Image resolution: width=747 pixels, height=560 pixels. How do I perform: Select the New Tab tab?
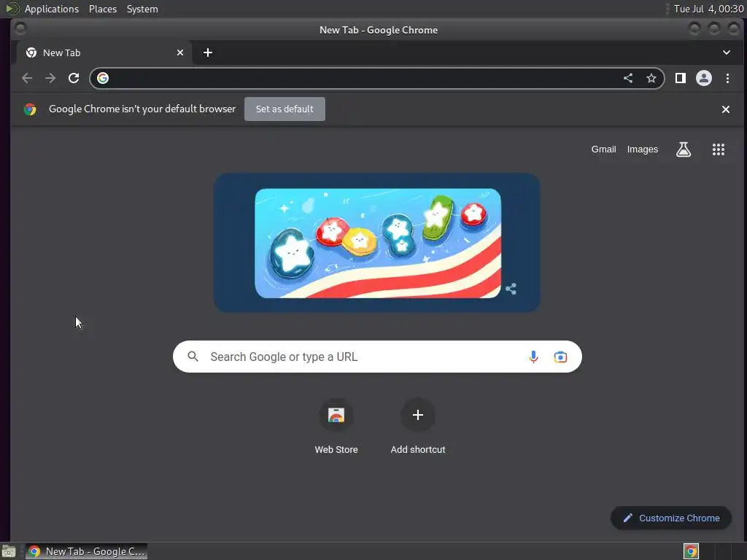(x=104, y=52)
